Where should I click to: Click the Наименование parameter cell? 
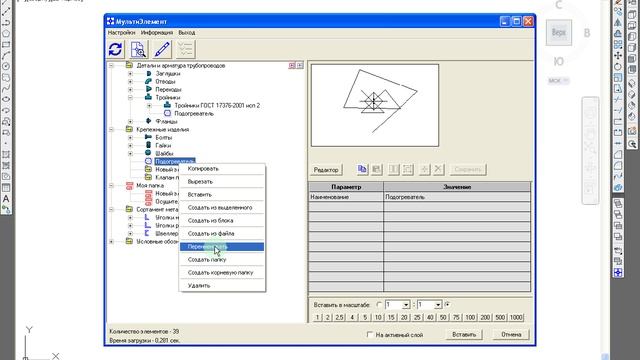pyautogui.click(x=346, y=197)
